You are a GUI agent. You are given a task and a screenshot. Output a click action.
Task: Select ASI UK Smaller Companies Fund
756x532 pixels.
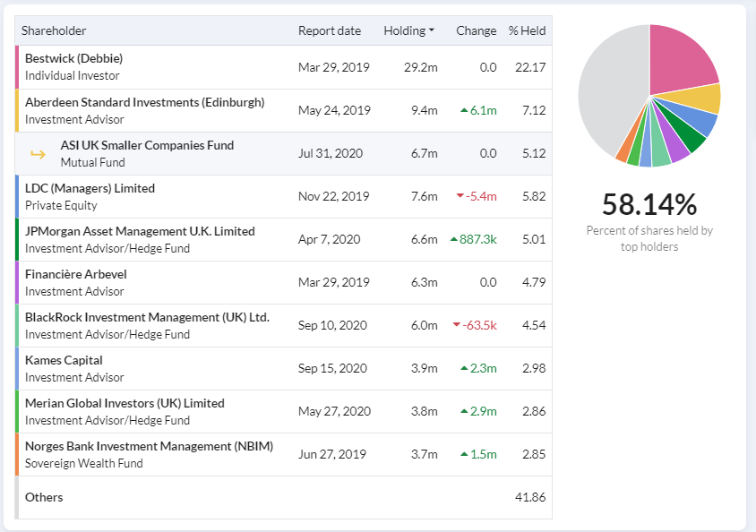(147, 145)
